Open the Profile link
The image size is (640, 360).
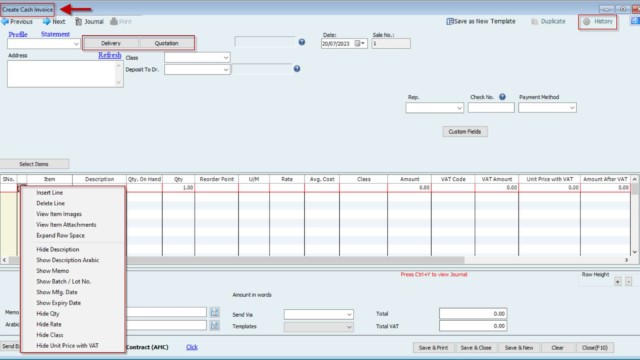pyautogui.click(x=18, y=34)
